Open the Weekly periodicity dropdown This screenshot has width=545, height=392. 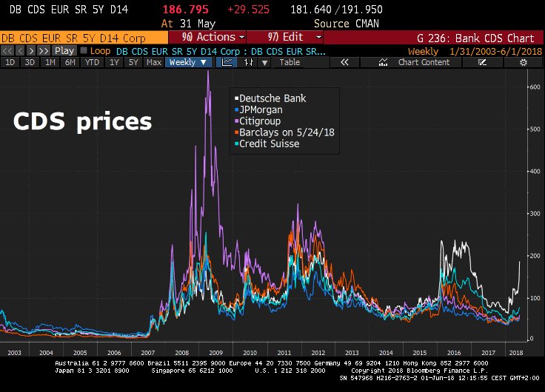(188, 62)
